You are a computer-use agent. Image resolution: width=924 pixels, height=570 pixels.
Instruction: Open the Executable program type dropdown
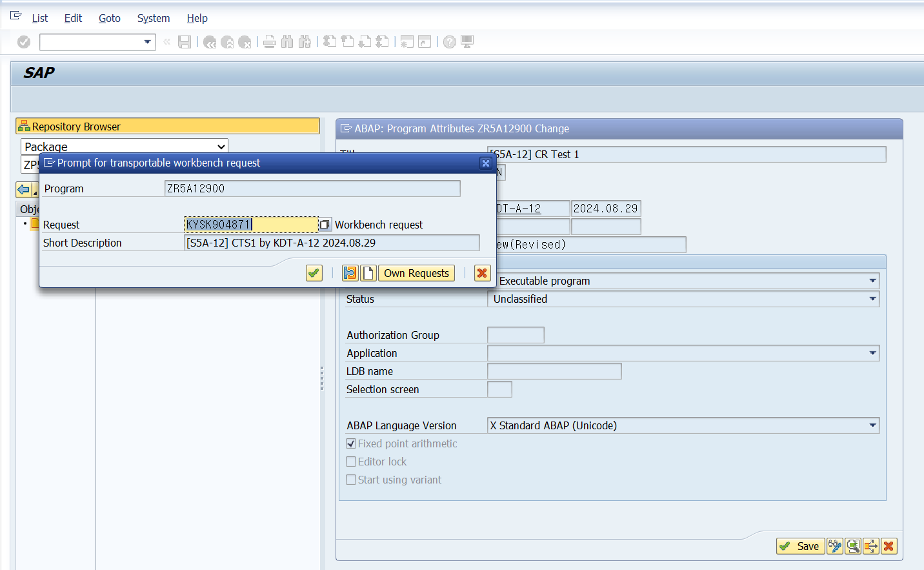click(872, 281)
